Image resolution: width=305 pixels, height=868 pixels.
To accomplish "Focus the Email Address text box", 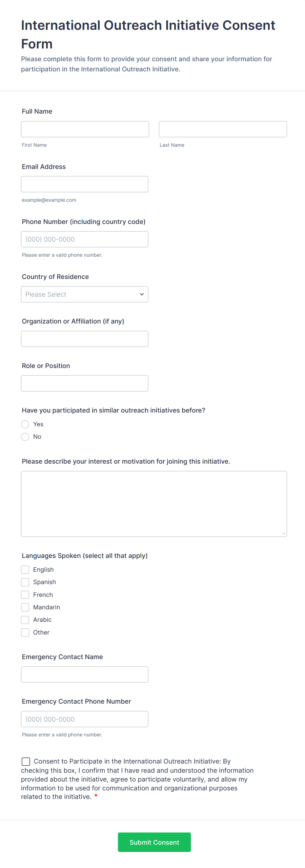I will tap(84, 184).
